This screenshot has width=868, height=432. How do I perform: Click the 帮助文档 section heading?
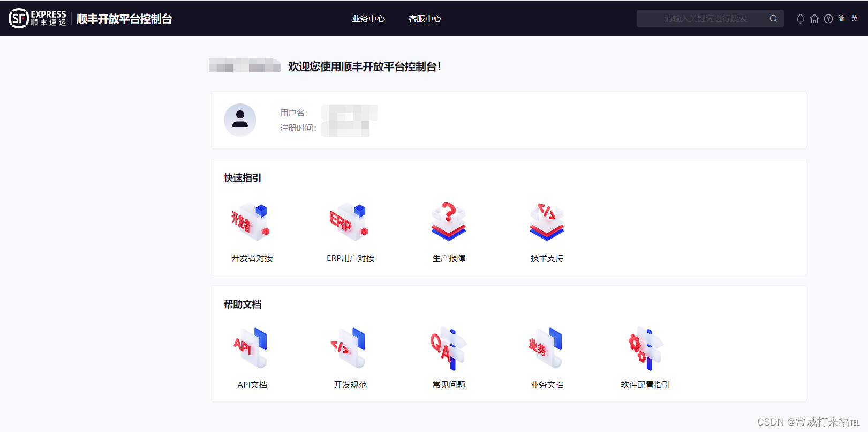[243, 304]
